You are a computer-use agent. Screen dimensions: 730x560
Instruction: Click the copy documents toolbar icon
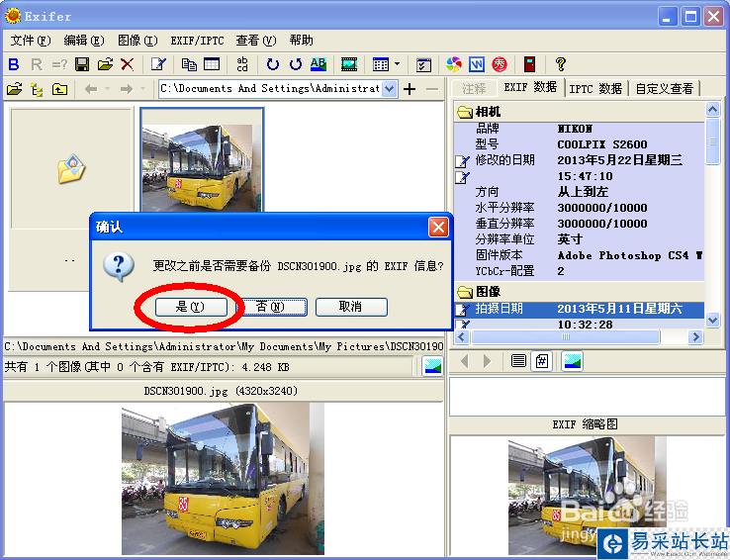tap(189, 64)
